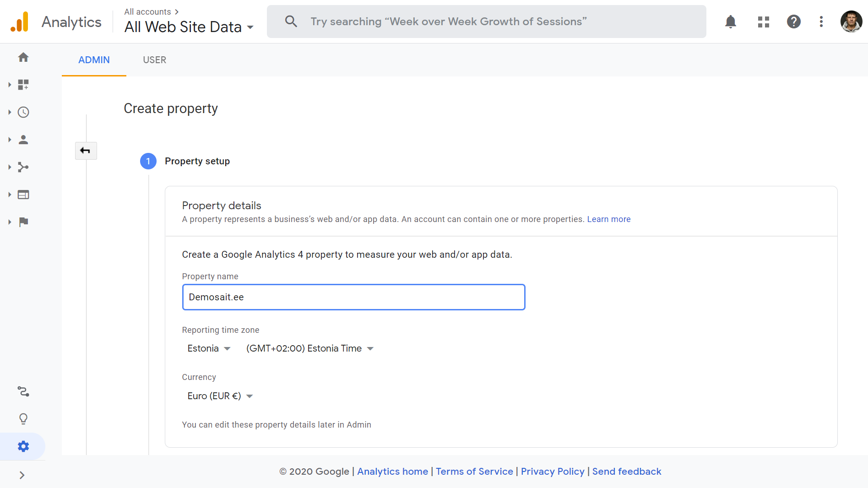This screenshot has height=488, width=868.
Task: Select the ADMIN tab
Action: (x=94, y=60)
